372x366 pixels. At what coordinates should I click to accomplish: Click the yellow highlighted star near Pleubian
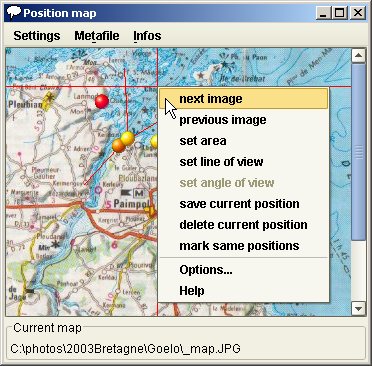[49, 101]
